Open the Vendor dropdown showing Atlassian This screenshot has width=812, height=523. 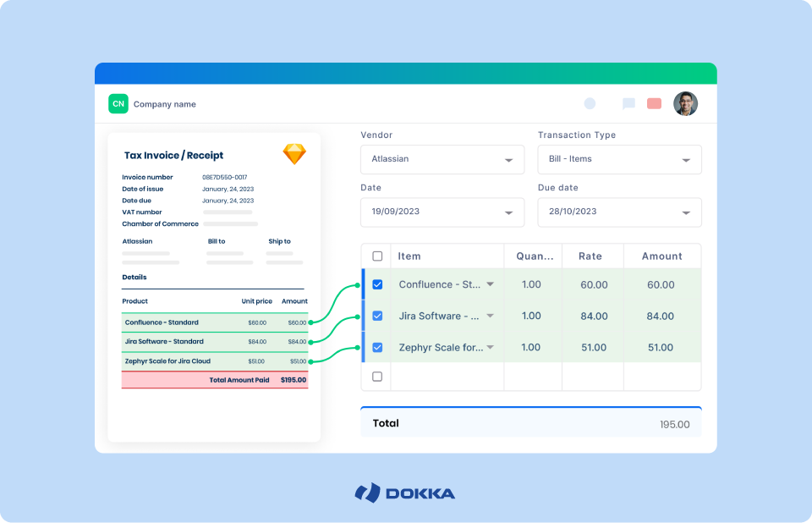click(442, 159)
